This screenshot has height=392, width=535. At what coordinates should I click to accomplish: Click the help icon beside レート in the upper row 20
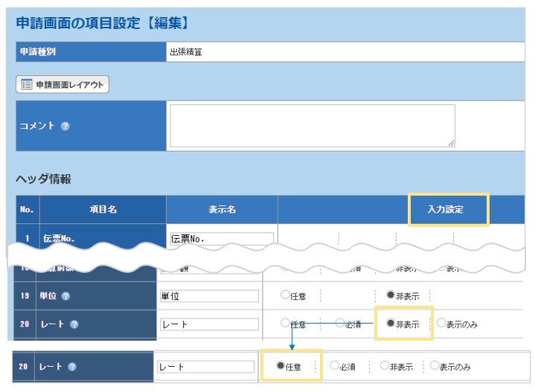(74, 324)
